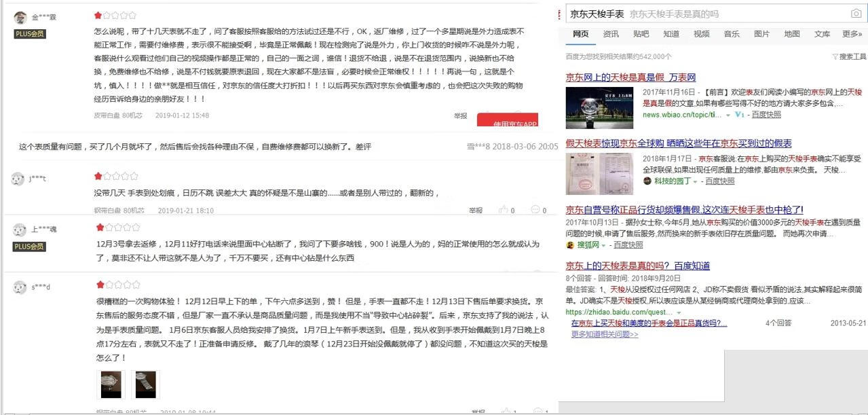Click 举报 on the 2019-01-12 15:48 review
Screen dimensions: 868x415
461,115
